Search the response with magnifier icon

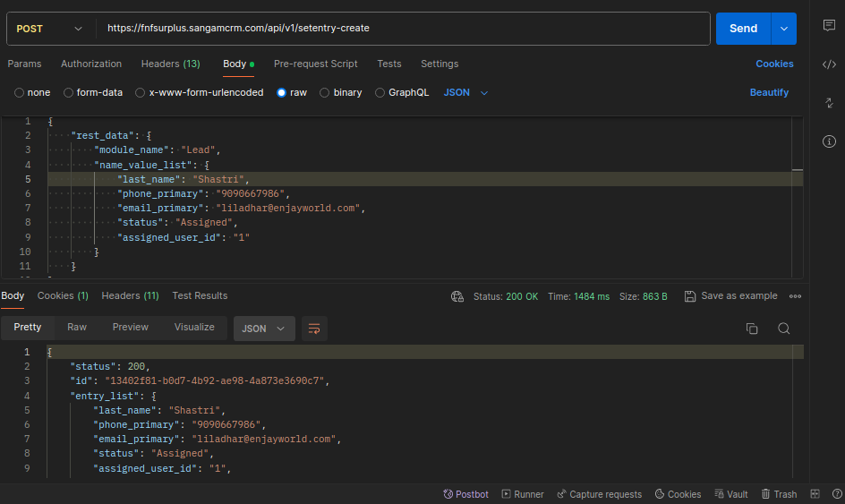pyautogui.click(x=783, y=329)
